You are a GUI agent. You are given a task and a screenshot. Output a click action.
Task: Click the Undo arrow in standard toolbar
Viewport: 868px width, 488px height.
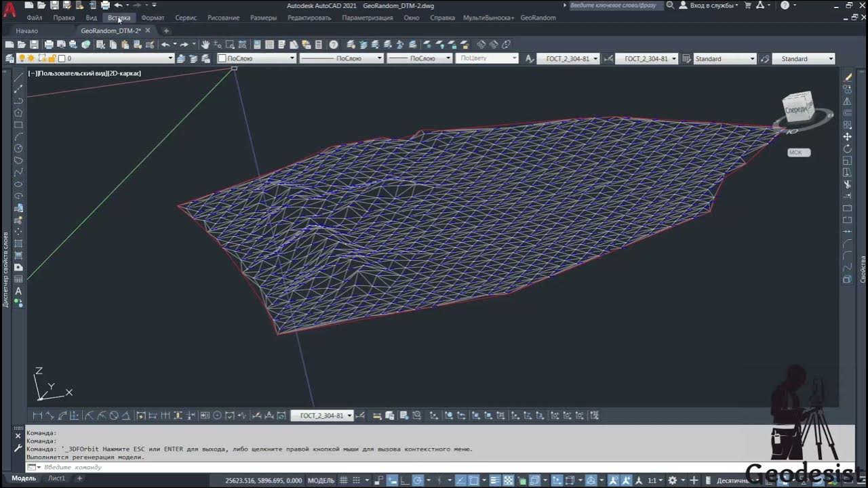165,45
